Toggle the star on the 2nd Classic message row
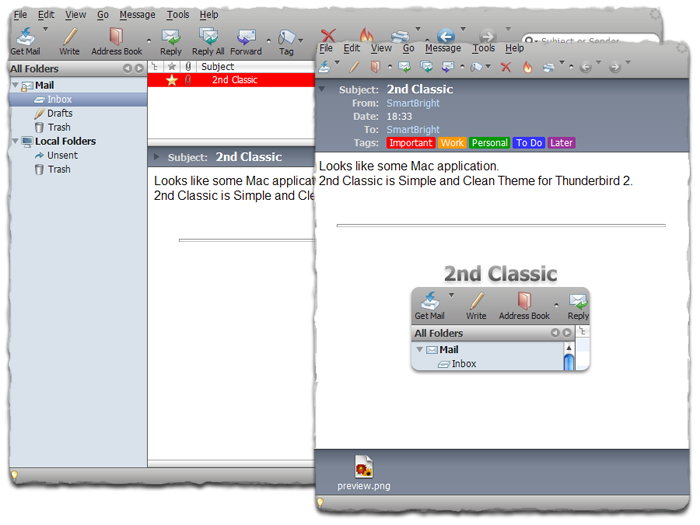 coord(171,80)
